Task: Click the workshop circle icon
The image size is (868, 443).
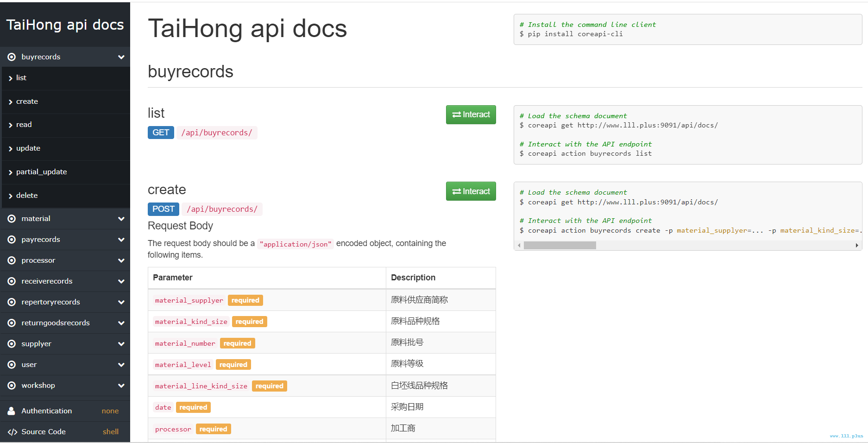Action: 12,386
